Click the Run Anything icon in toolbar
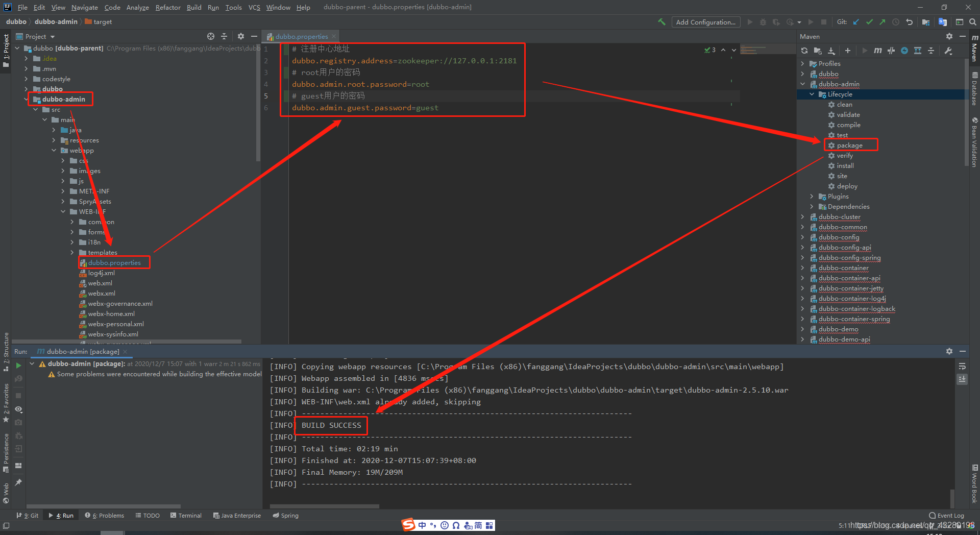This screenshot has width=980, height=535. [x=960, y=22]
